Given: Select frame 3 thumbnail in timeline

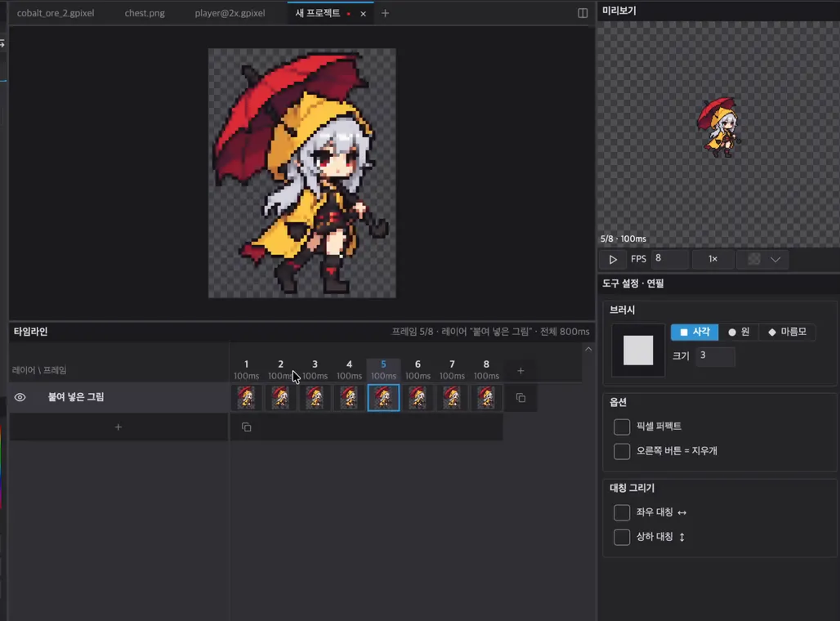Looking at the screenshot, I should point(315,398).
